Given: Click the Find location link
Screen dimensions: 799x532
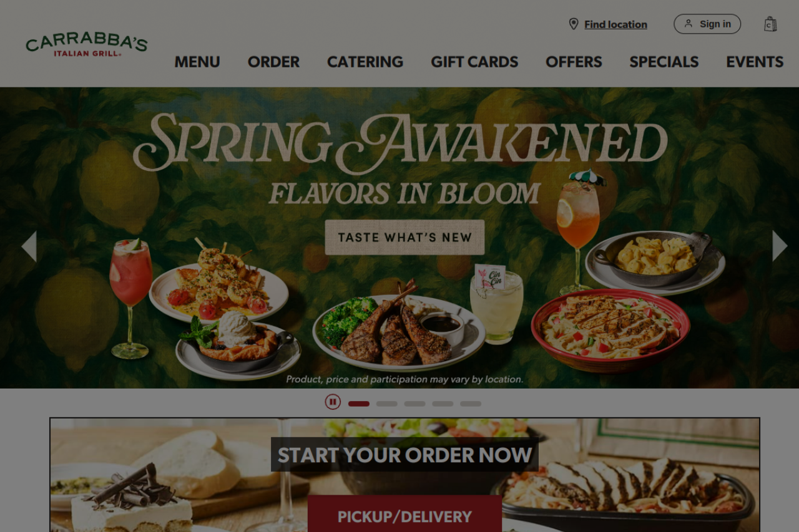Looking at the screenshot, I should [615, 24].
